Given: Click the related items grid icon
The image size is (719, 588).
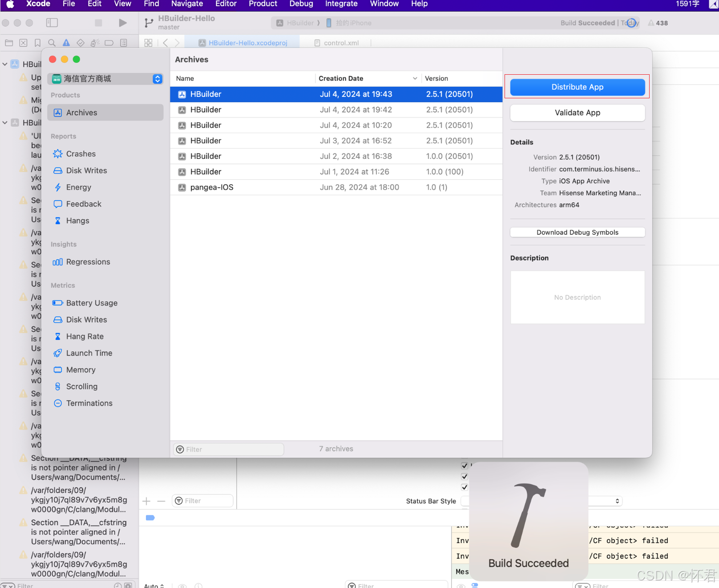Looking at the screenshot, I should click(148, 43).
